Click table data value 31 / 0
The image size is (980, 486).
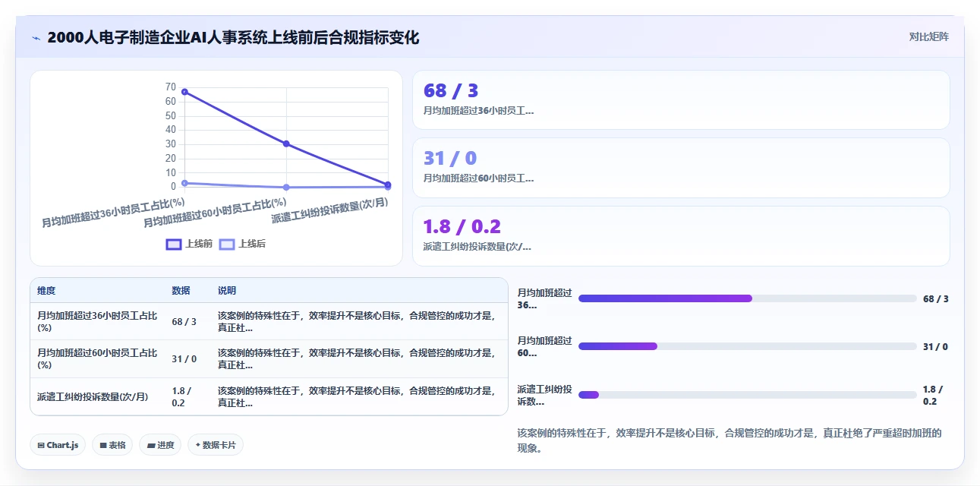(x=184, y=359)
